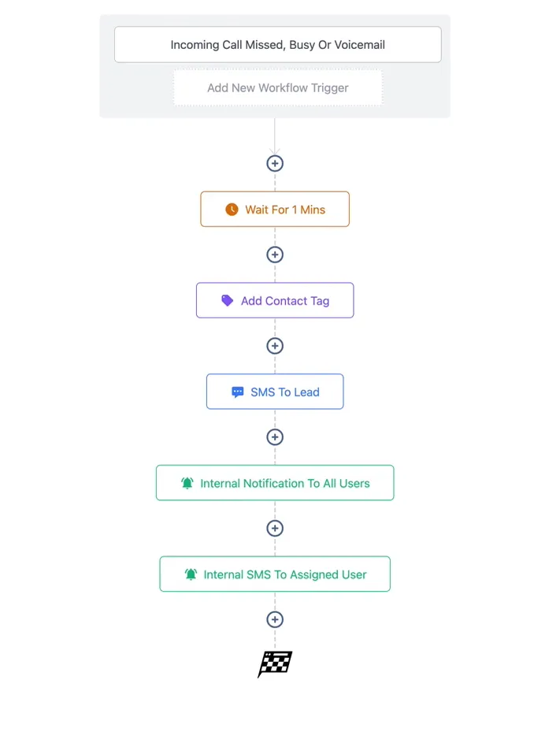The width and height of the screenshot is (560, 732).
Task: Insert action with plus between Add Contact Tag and SMS
Action: (x=275, y=346)
